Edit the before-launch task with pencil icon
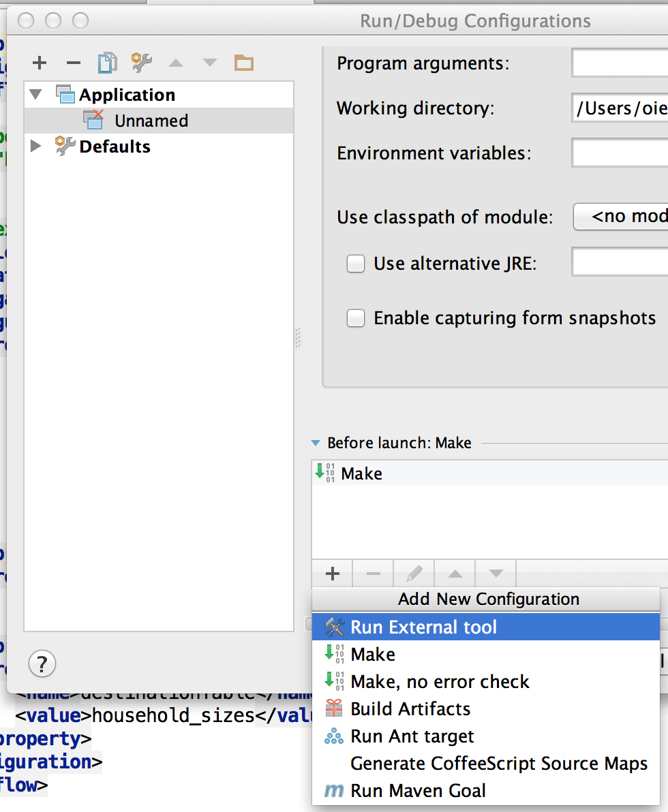The height and width of the screenshot is (812, 668). click(x=414, y=574)
